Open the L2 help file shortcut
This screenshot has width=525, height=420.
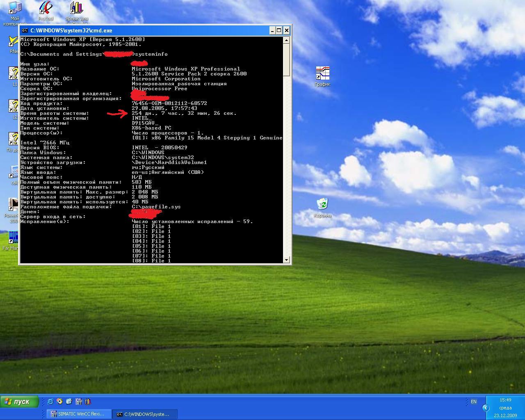(14, 106)
